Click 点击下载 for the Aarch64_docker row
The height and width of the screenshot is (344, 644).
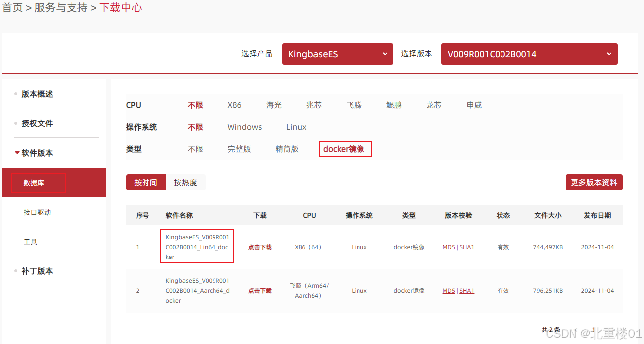(x=260, y=291)
